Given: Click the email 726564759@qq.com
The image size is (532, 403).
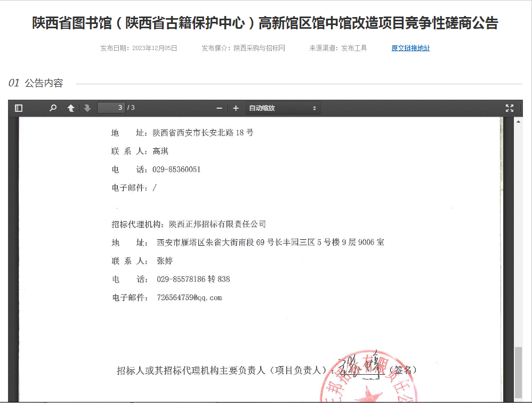Looking at the screenshot, I should click(189, 298).
